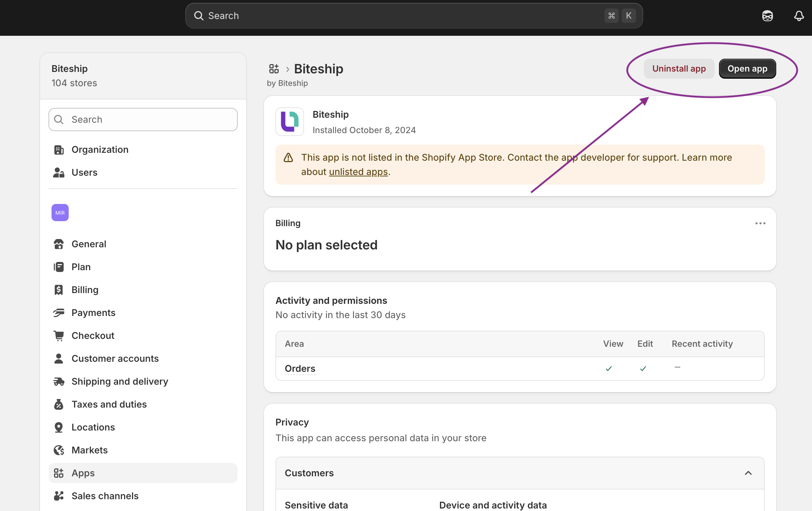Open Sales channels settings
812x511 pixels.
pos(143,496)
